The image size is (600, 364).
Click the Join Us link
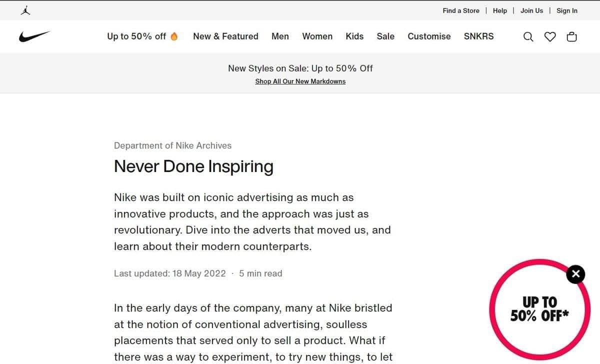point(531,10)
